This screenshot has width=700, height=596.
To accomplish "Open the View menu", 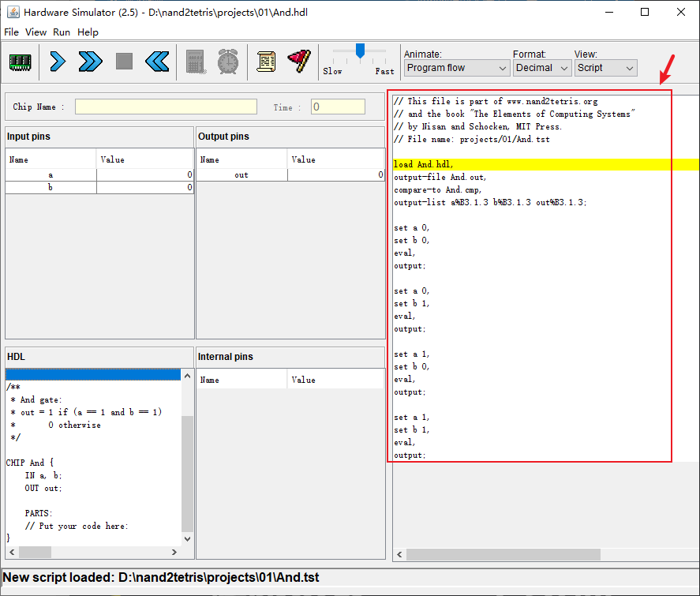I will (x=36, y=32).
